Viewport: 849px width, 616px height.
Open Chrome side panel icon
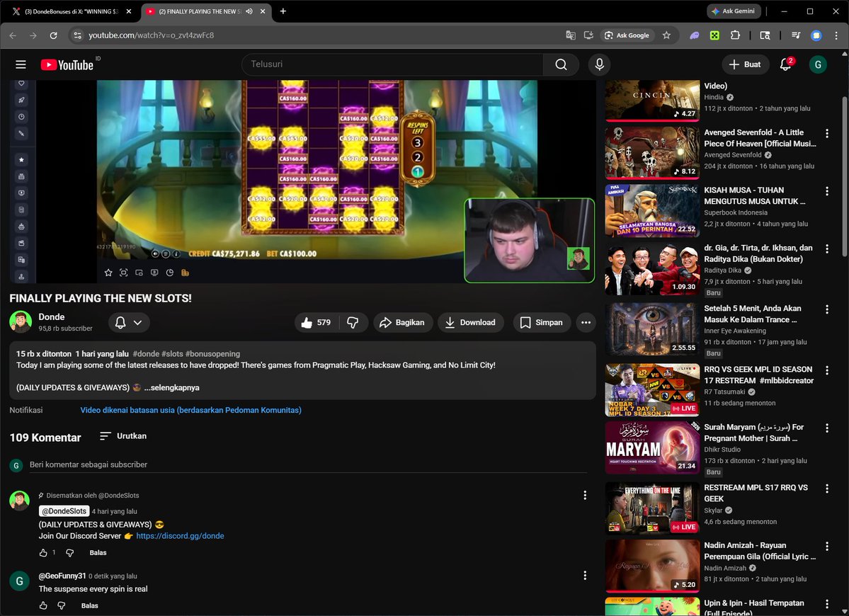765,35
